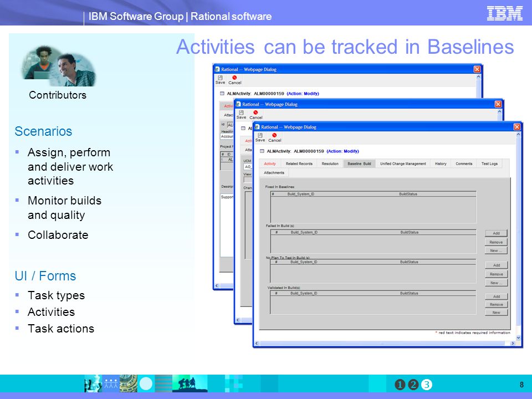
Task: Click Remove button for Validated In Build(s)
Action: (x=497, y=304)
